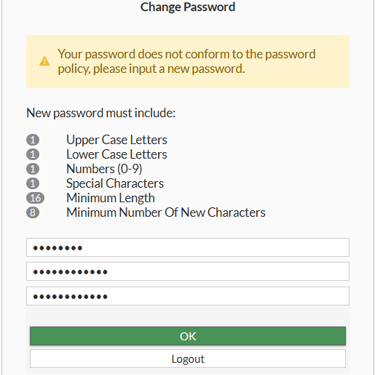This screenshot has height=375, width=375.
Task: Click the Special Characters requirement text
Action: tap(115, 183)
